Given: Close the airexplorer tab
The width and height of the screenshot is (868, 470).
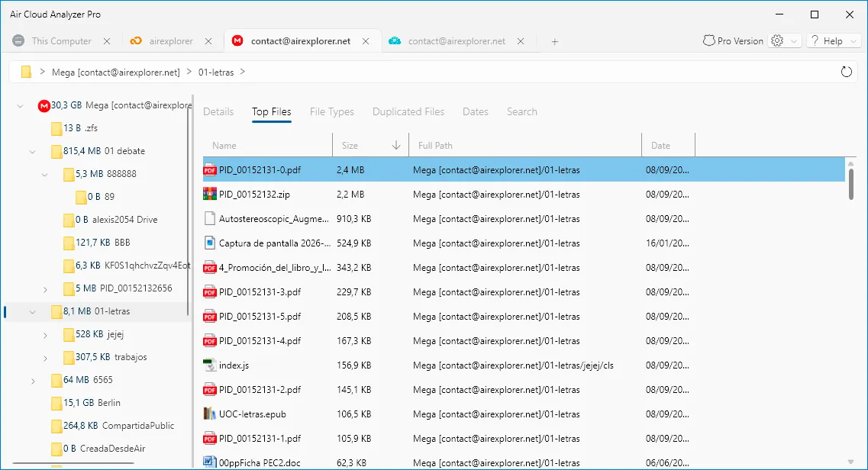Looking at the screenshot, I should point(208,41).
